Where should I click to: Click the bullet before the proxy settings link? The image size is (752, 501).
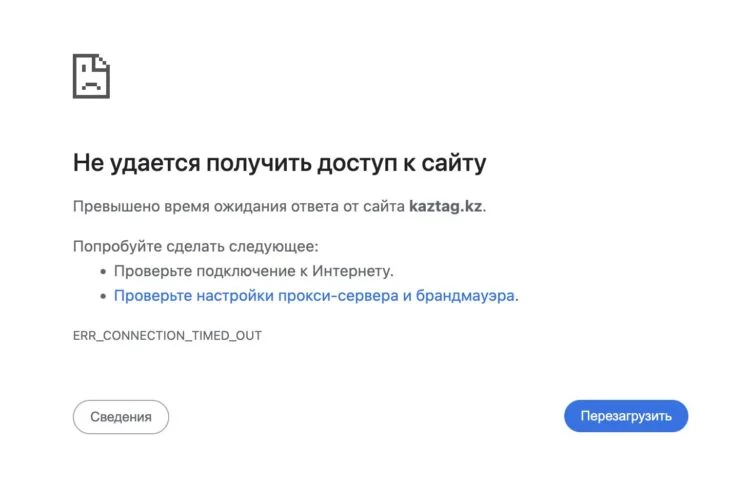(103, 297)
